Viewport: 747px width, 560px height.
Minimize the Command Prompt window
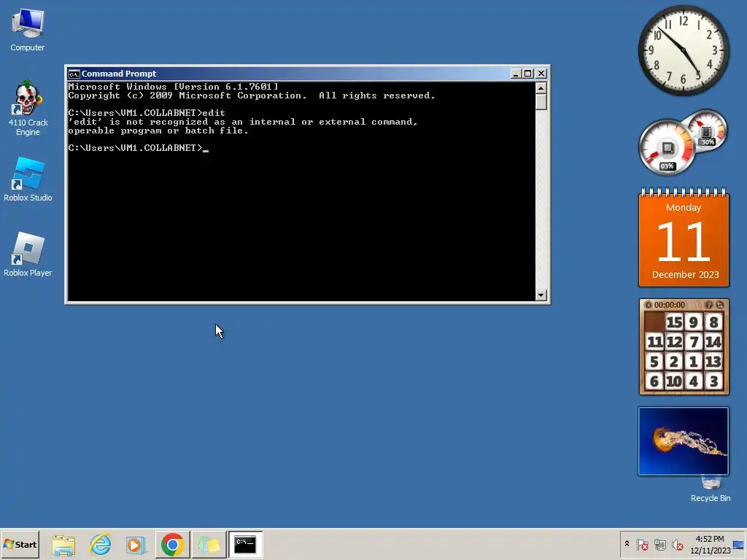(x=516, y=74)
